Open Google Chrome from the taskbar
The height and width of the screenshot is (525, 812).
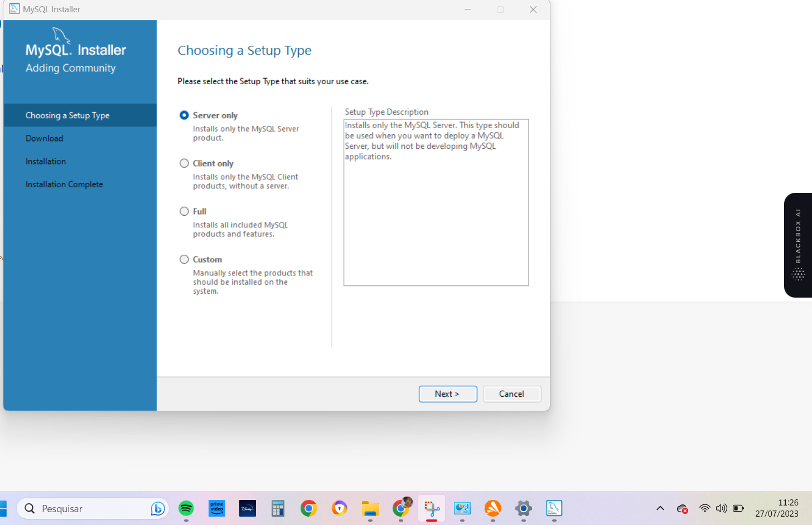[308, 508]
